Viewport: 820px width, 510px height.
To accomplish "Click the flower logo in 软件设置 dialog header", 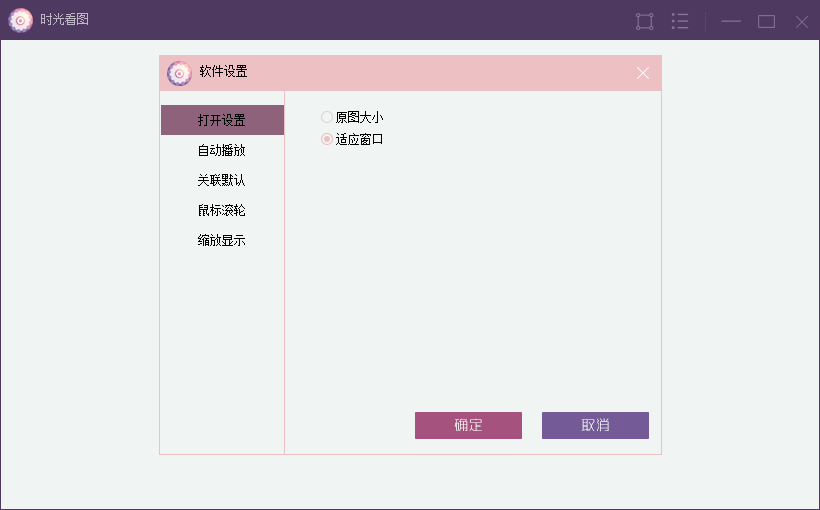I will (x=179, y=73).
